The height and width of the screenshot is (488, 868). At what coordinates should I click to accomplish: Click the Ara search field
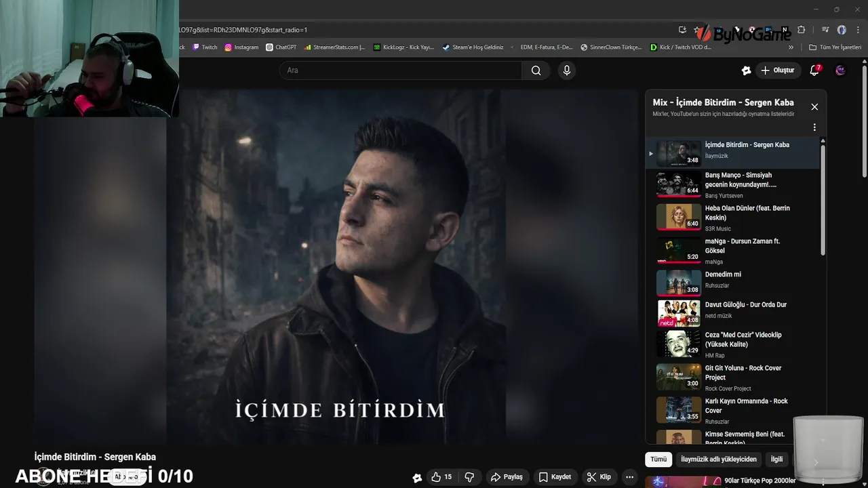click(x=401, y=70)
